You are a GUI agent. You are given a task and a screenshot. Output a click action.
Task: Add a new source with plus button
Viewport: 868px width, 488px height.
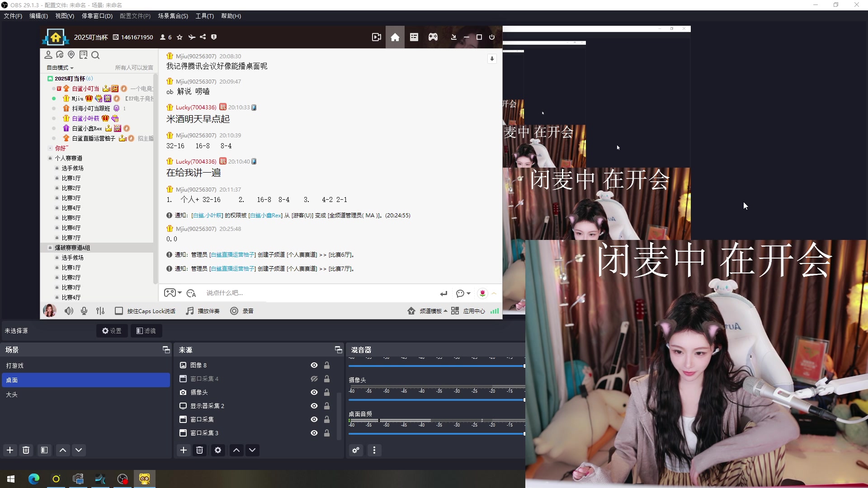184,450
